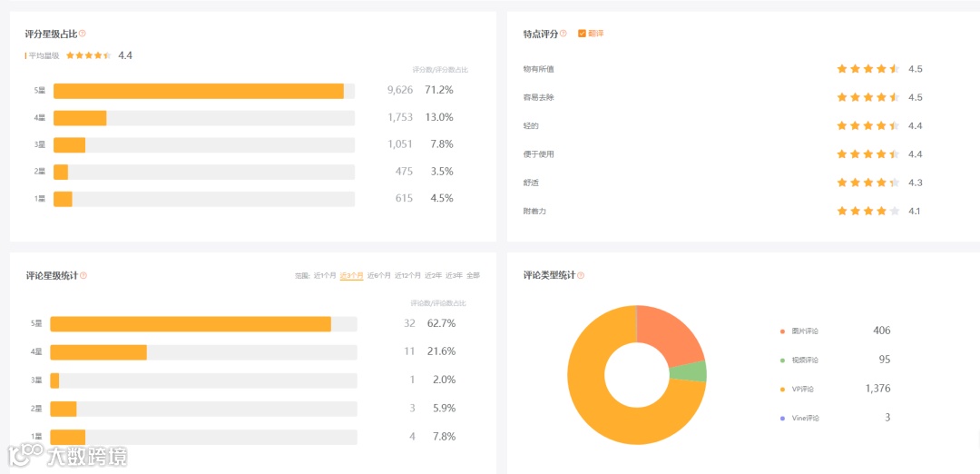Toggle the 翻译 checkbox

[582, 33]
